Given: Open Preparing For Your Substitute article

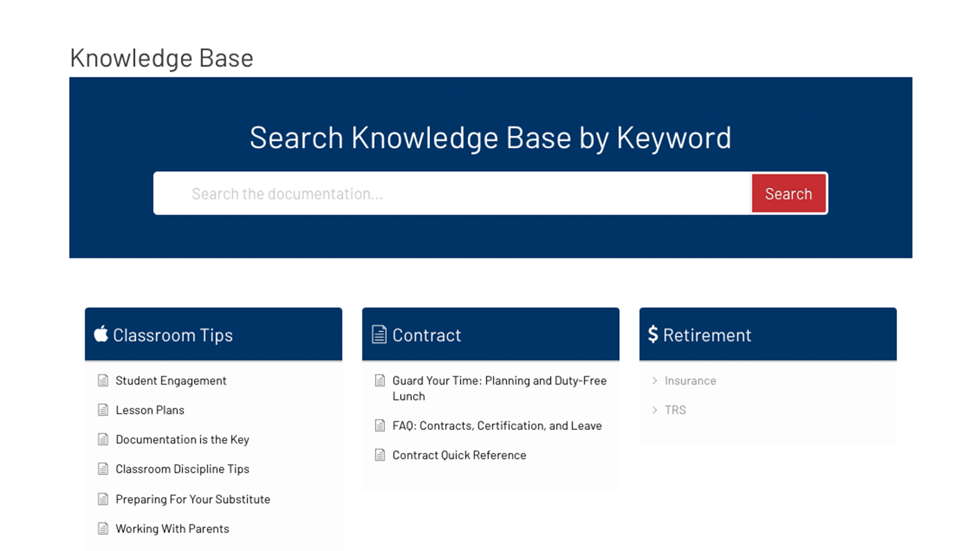Looking at the screenshot, I should (x=193, y=499).
